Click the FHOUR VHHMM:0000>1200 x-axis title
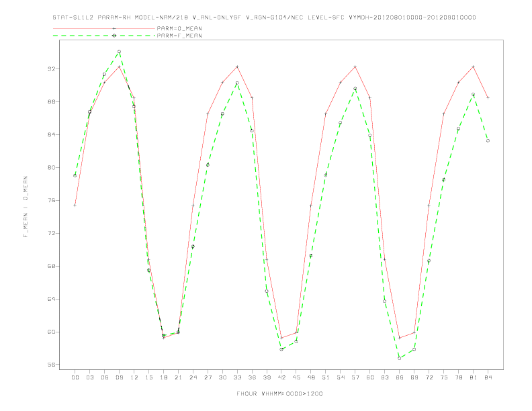 (x=279, y=394)
